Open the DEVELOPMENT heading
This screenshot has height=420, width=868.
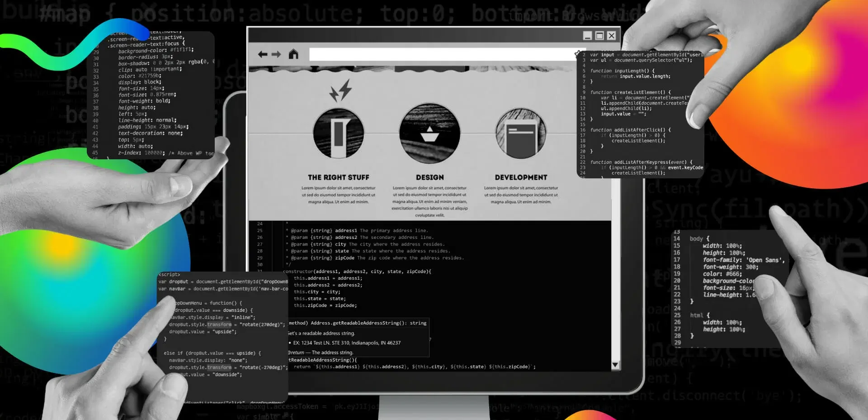coord(521,177)
